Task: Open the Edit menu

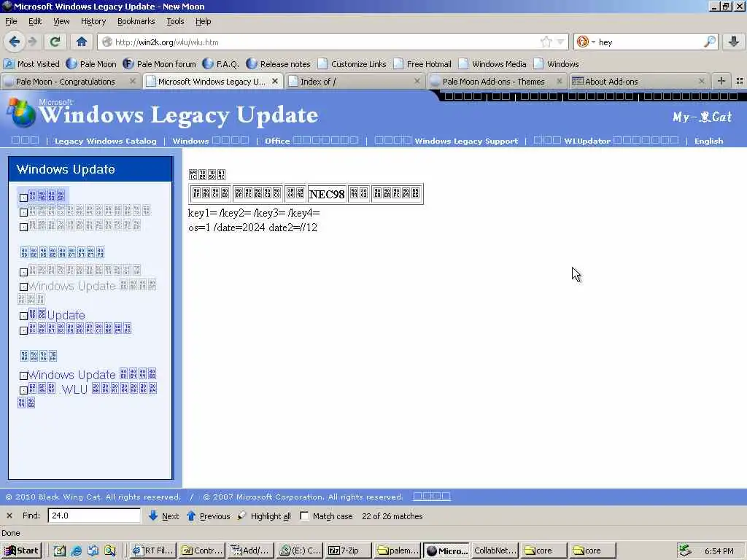Action: pyautogui.click(x=35, y=21)
